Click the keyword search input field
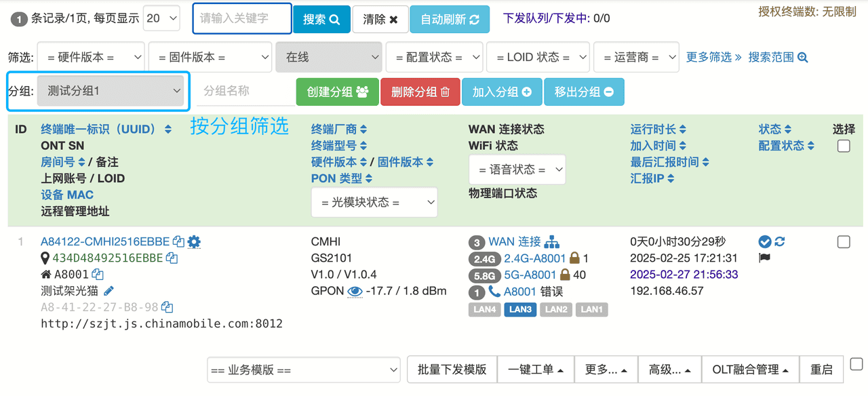 click(242, 19)
